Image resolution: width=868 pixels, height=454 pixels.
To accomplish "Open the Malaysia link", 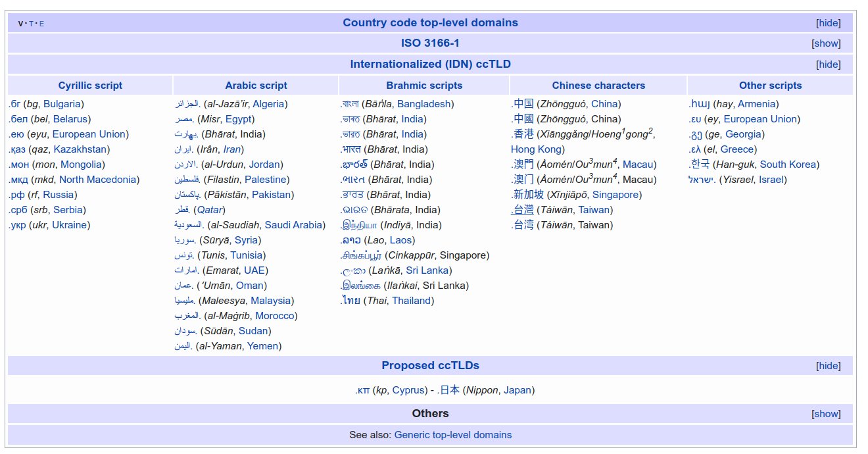I will coord(270,301).
